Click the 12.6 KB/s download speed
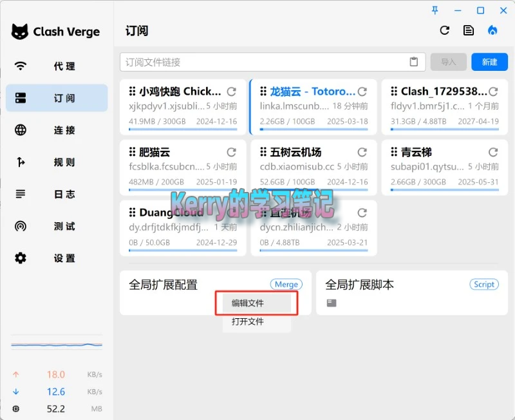 (x=57, y=392)
